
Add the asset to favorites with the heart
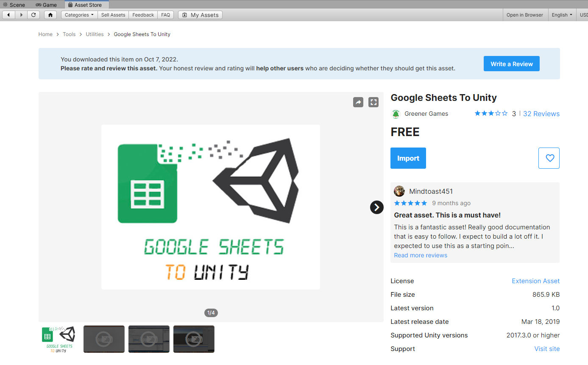coord(549,158)
